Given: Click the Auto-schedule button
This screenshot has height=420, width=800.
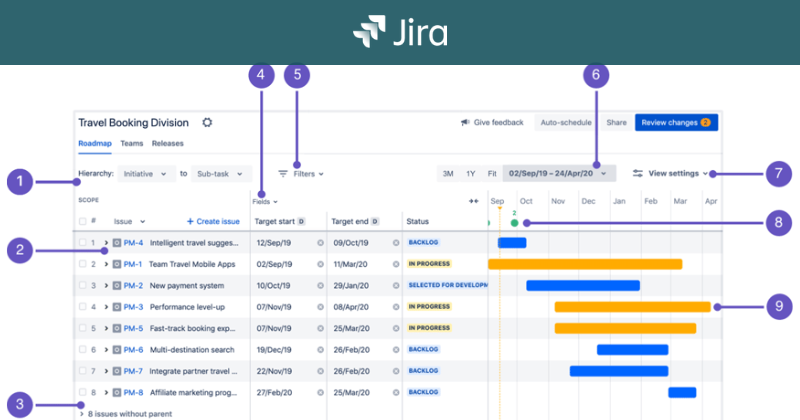Looking at the screenshot, I should [566, 122].
